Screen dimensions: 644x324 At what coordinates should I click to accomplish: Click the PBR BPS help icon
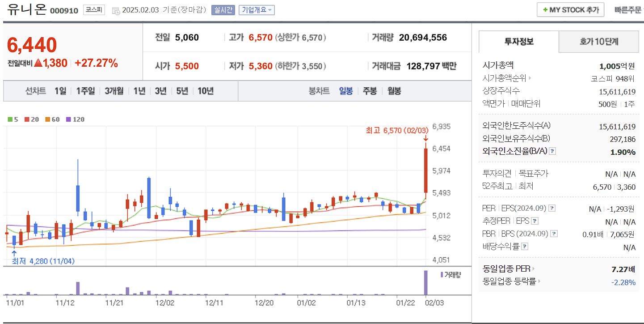tap(554, 233)
